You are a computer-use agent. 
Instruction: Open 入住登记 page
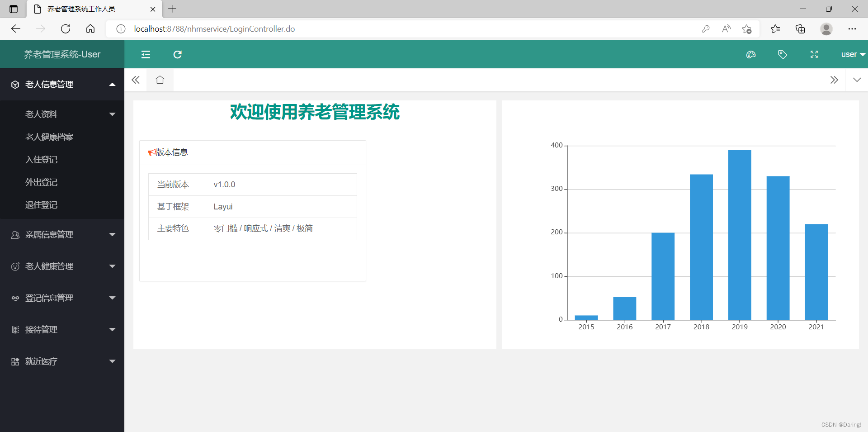pos(62,160)
